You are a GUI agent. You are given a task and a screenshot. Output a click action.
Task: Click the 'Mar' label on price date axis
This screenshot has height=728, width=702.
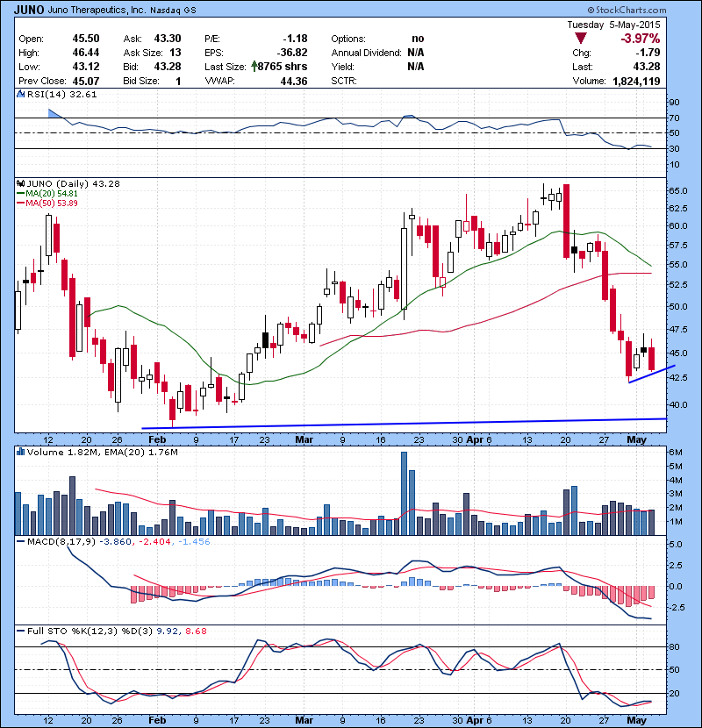[x=304, y=439]
